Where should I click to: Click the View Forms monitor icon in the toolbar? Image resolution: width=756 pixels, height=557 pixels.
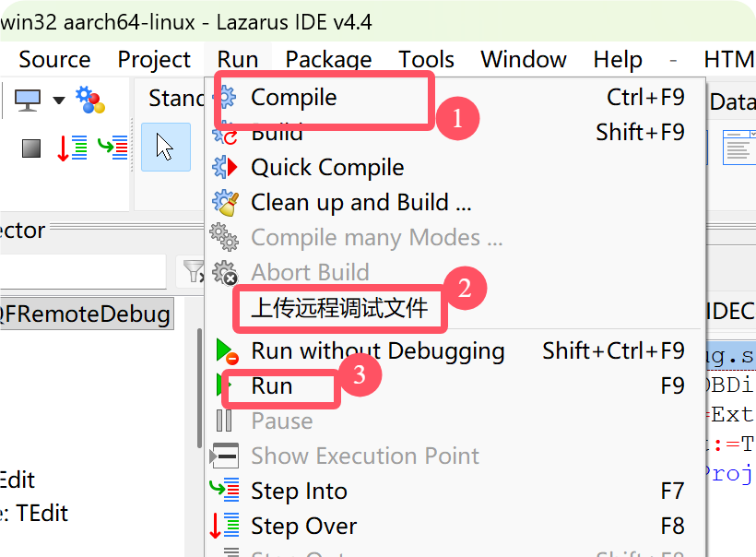[x=27, y=98]
